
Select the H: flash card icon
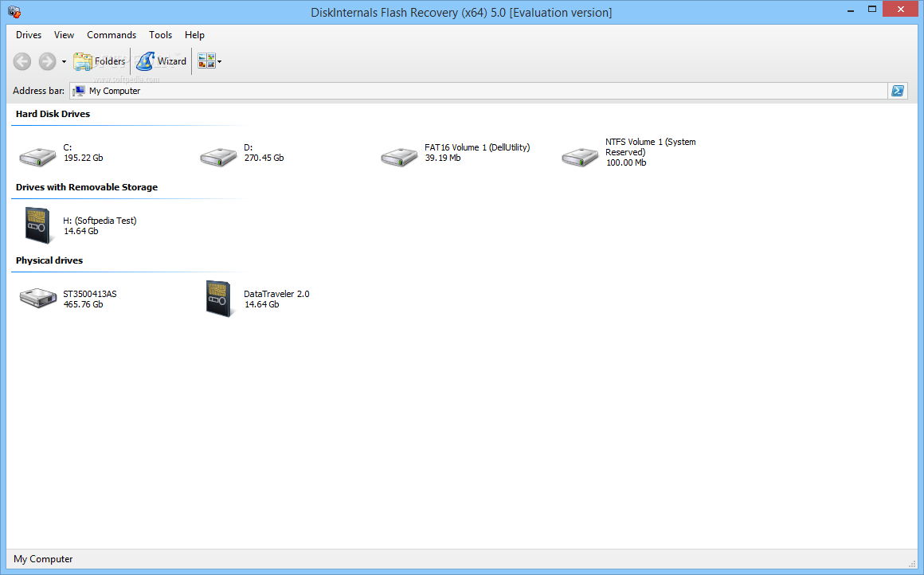tap(38, 225)
